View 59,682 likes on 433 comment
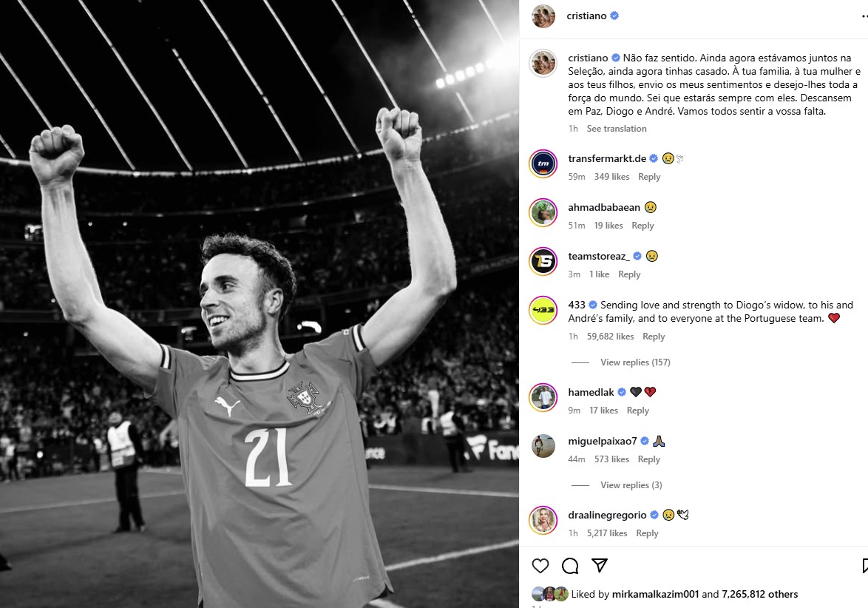The width and height of the screenshot is (868, 608). 610,337
